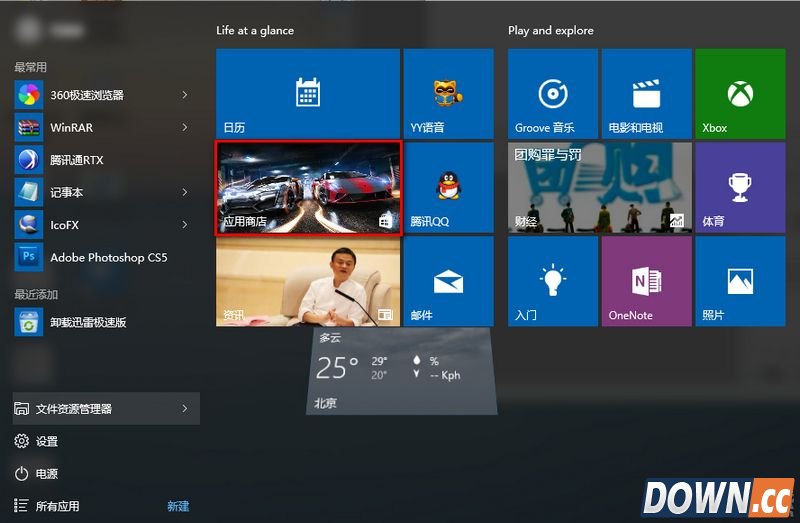This screenshot has width=800, height=523.
Task: Open the Groove 音乐 tile
Action: pos(553,94)
